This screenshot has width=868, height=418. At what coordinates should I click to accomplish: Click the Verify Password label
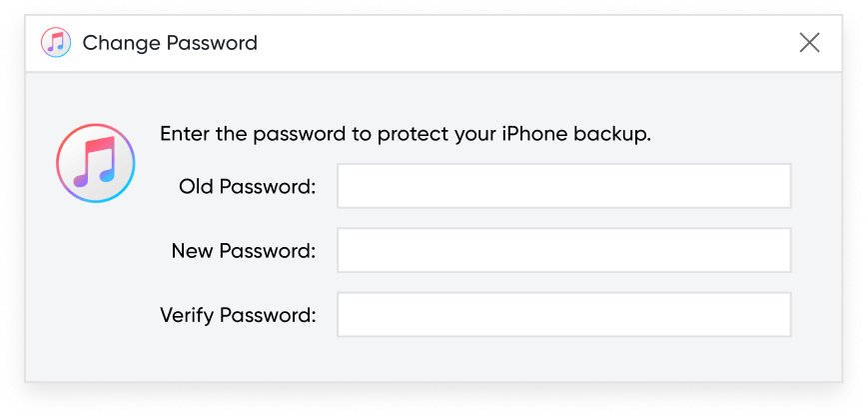(238, 315)
